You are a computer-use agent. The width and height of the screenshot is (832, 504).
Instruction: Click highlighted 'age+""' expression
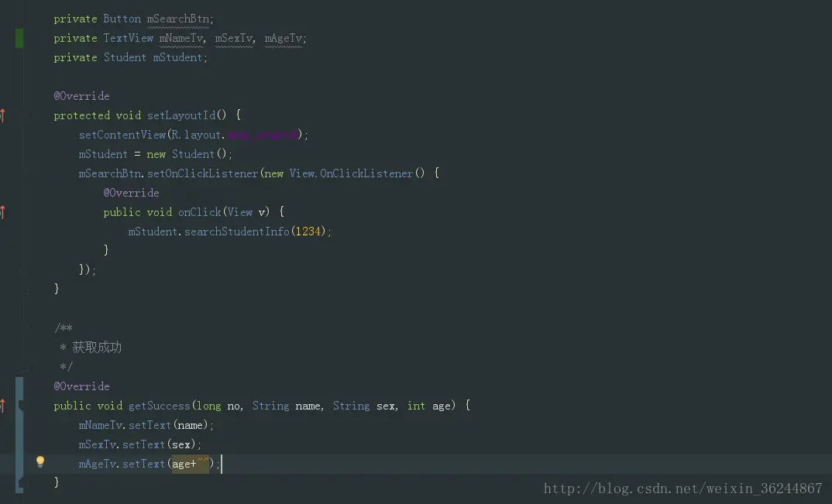point(190,464)
